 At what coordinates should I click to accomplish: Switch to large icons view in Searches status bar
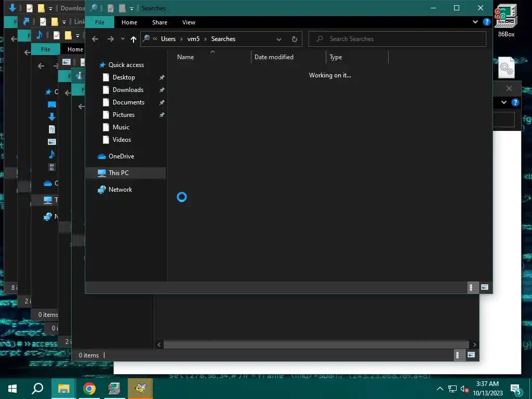point(485,287)
